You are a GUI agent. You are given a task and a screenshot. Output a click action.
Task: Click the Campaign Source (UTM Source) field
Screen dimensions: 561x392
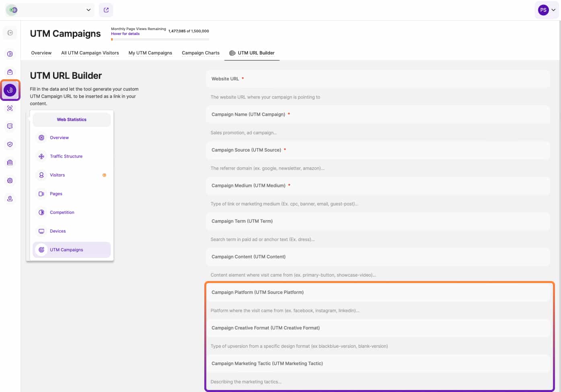pos(378,150)
